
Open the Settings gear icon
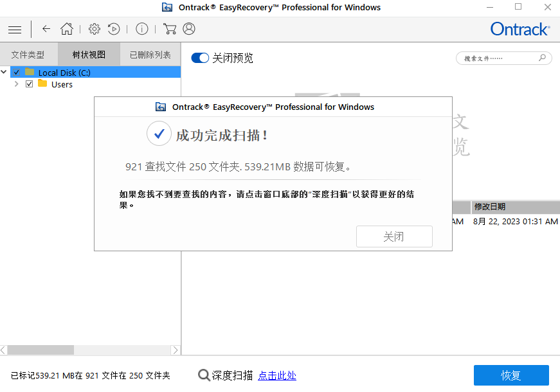pos(94,29)
